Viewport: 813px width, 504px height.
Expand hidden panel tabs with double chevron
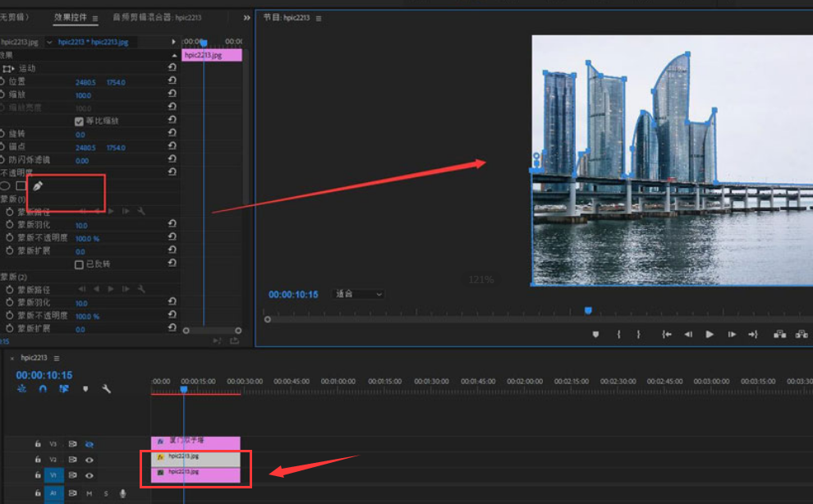pos(247,17)
